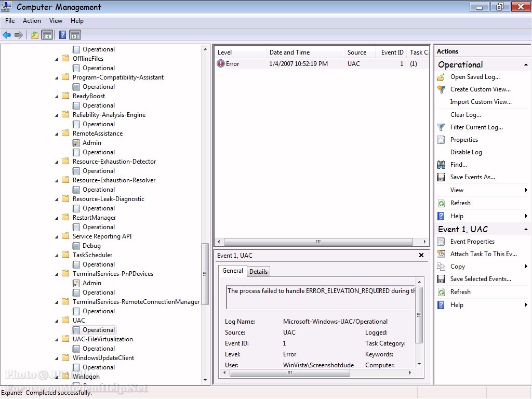Viewport: 532px width, 399px height.
Task: Click Refresh under Operational actions
Action: click(460, 203)
